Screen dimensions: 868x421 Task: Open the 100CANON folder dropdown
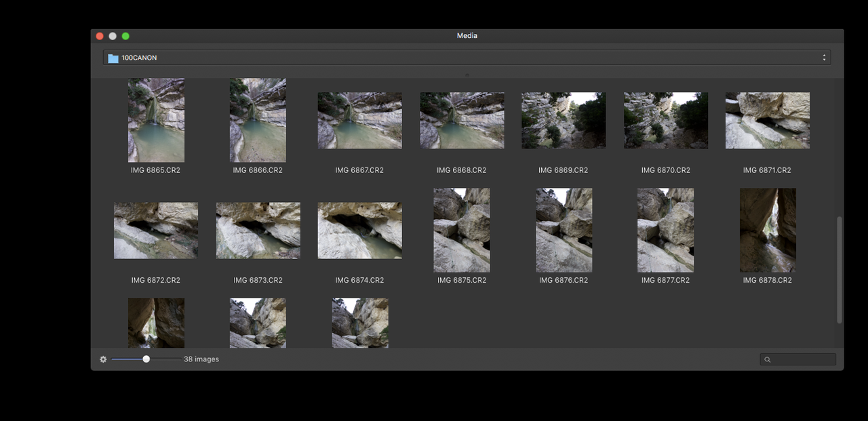tap(467, 58)
